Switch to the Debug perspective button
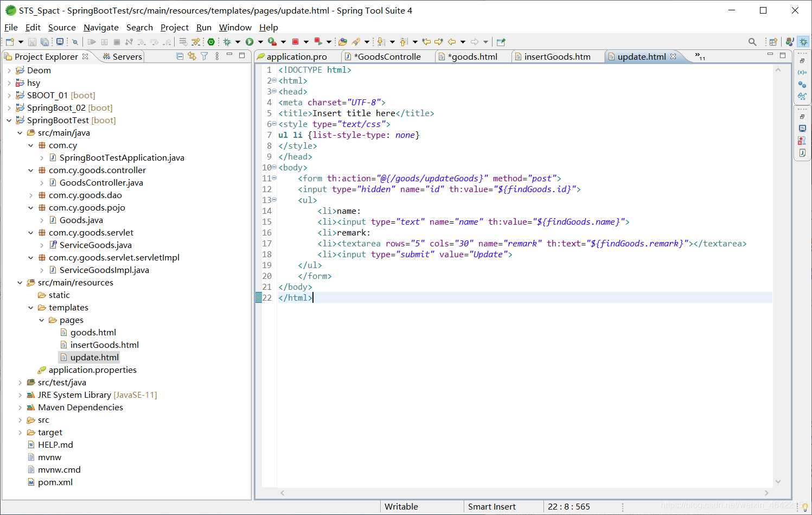 pos(803,42)
